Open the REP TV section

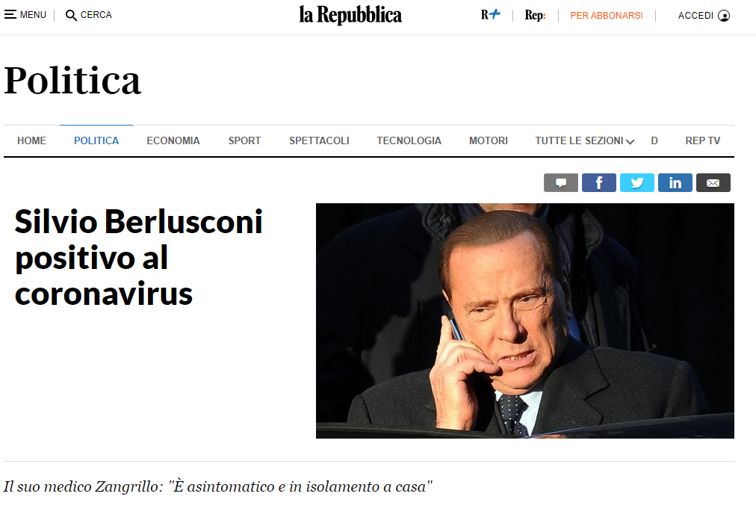click(x=702, y=140)
